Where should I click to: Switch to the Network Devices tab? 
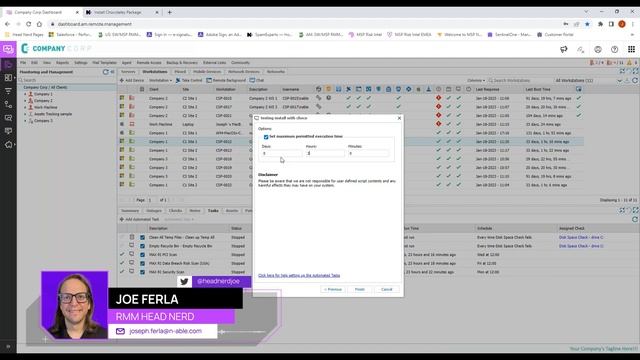tap(244, 72)
